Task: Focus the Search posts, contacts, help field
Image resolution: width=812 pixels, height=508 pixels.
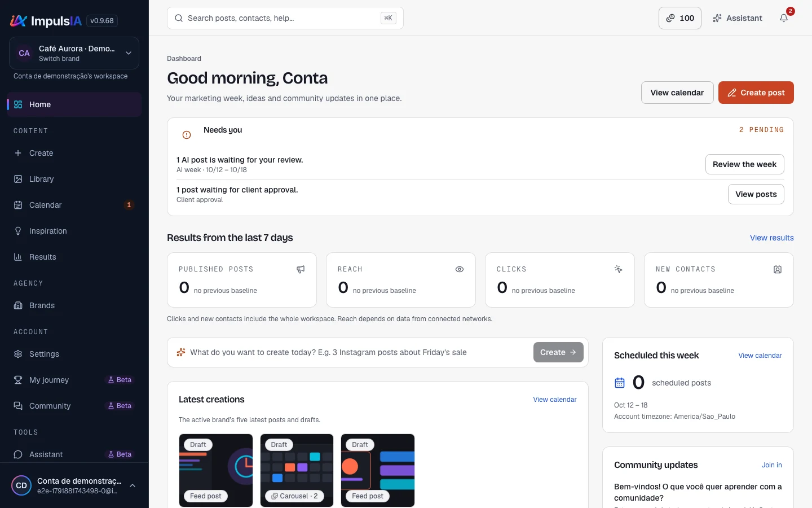Action: 285,18
